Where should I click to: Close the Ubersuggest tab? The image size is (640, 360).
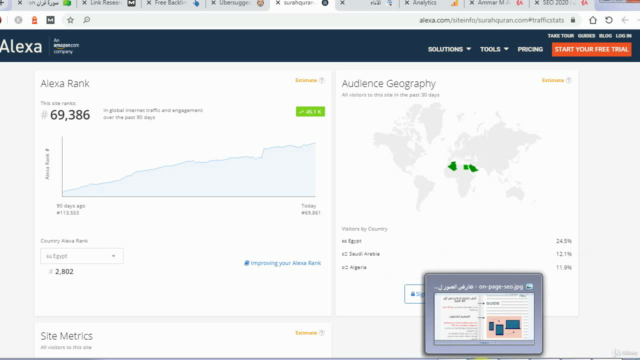pyautogui.click(x=213, y=3)
